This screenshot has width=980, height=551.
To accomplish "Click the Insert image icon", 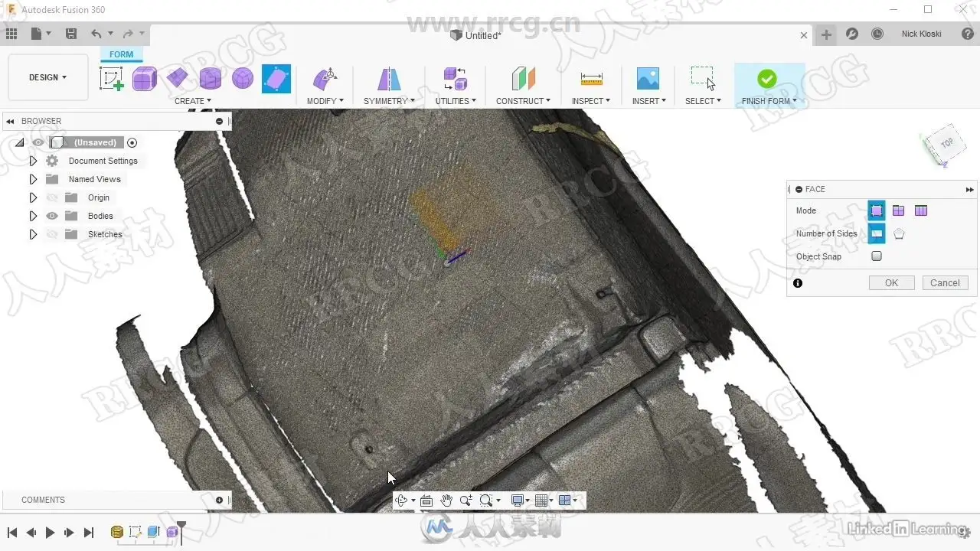I will coord(648,79).
